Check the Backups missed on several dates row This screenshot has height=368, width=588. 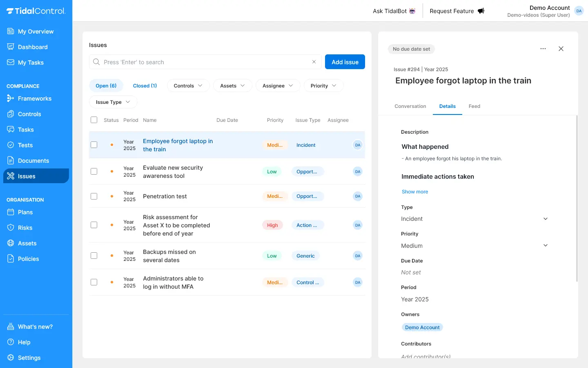[94, 256]
